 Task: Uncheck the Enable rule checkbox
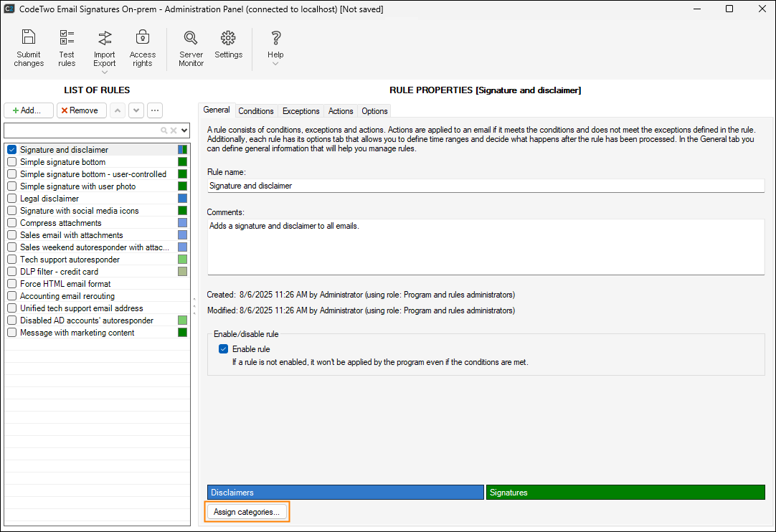[x=224, y=349]
